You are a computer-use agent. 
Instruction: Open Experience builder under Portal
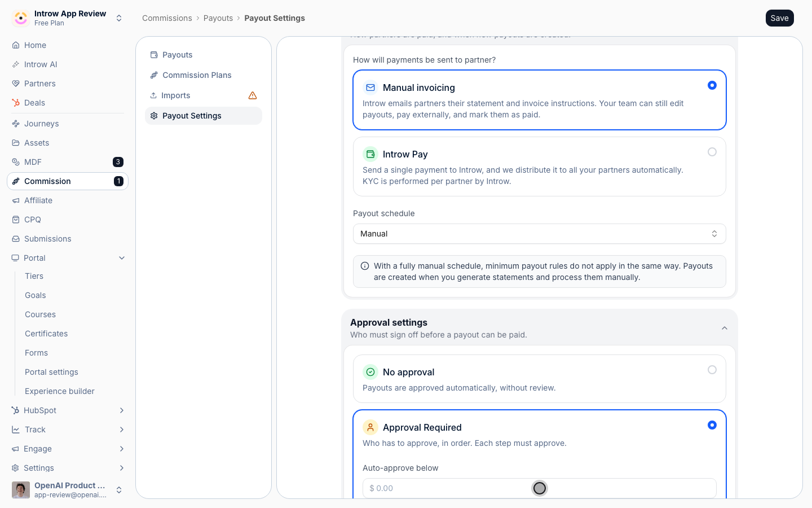pos(60,391)
